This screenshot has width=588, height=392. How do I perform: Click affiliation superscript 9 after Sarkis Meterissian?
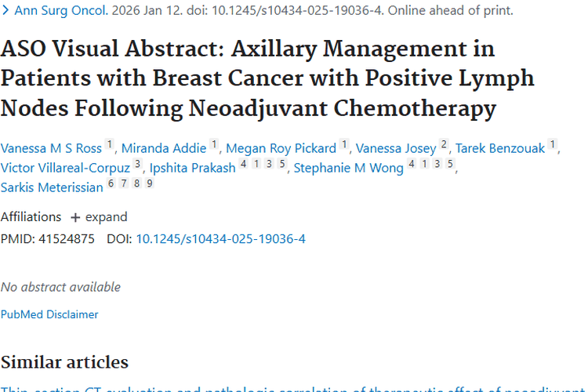[x=149, y=183]
